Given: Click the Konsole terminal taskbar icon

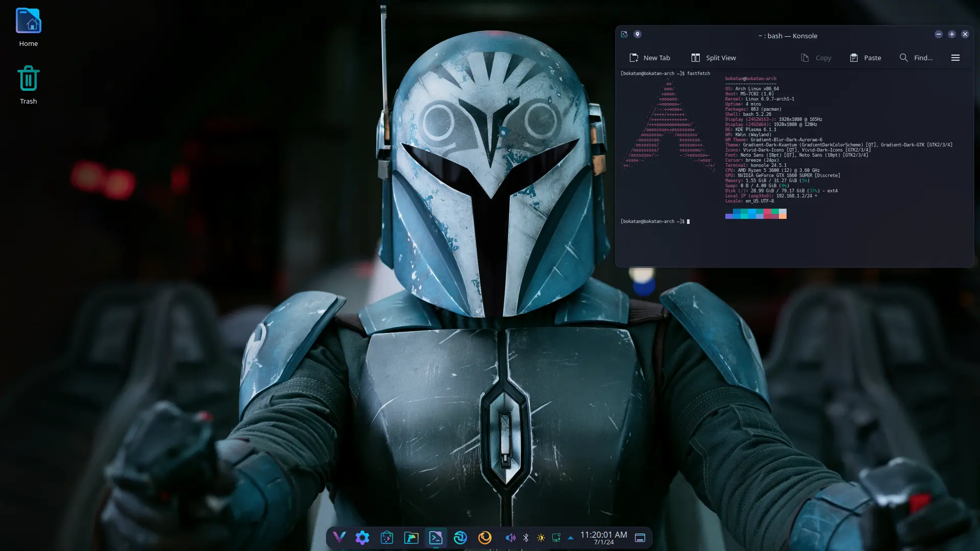Looking at the screenshot, I should click(436, 537).
